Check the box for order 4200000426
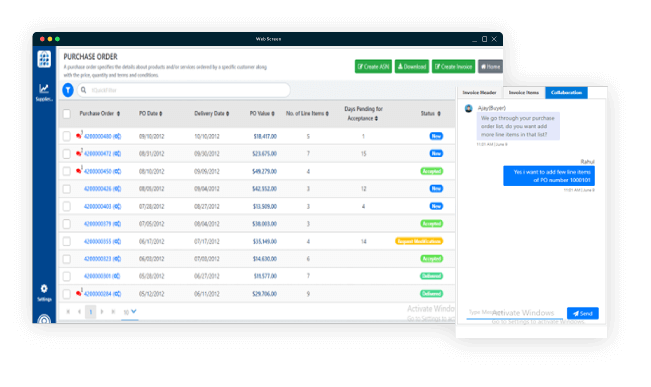Image resolution: width=651 pixels, height=387 pixels. coord(66,189)
